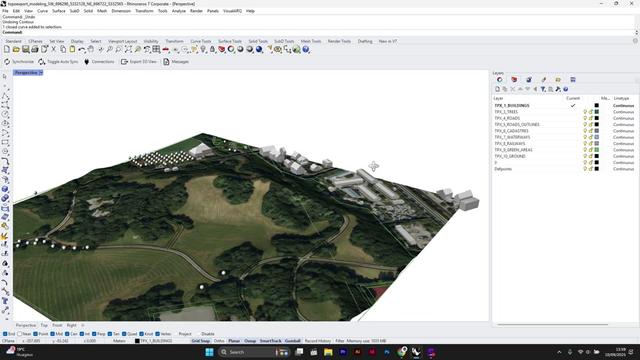Click the Undo arrow icon
The width and height of the screenshot is (640, 360).
82,49
